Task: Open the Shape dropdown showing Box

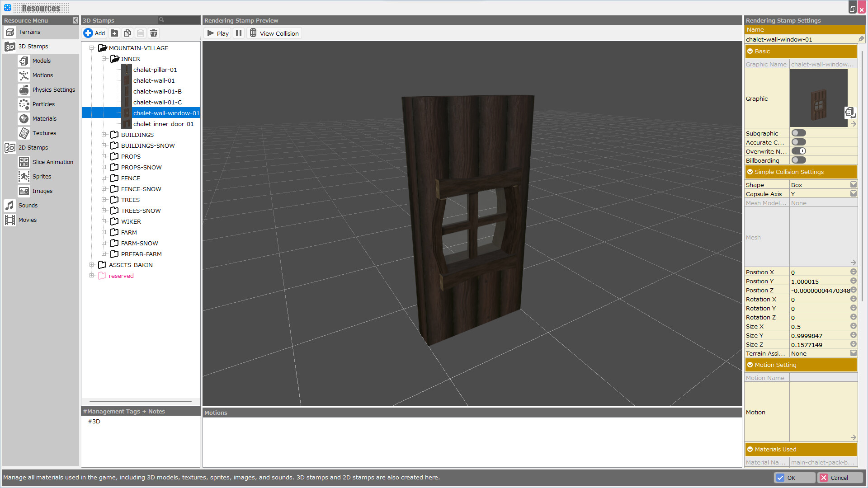Action: point(854,184)
